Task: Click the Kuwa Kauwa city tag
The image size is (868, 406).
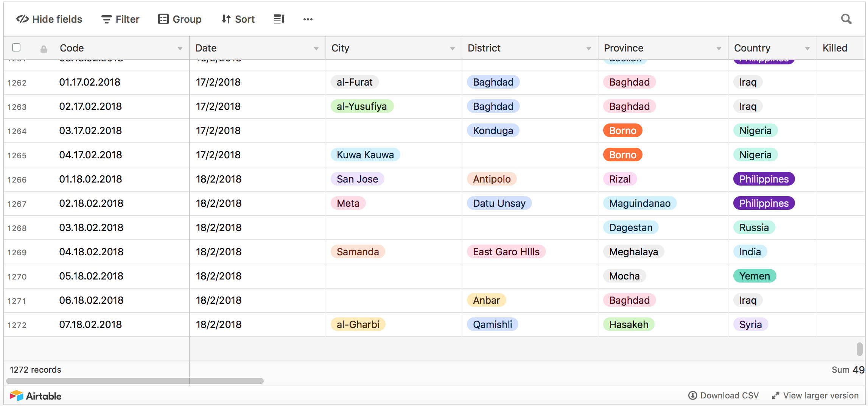Action: (x=365, y=155)
